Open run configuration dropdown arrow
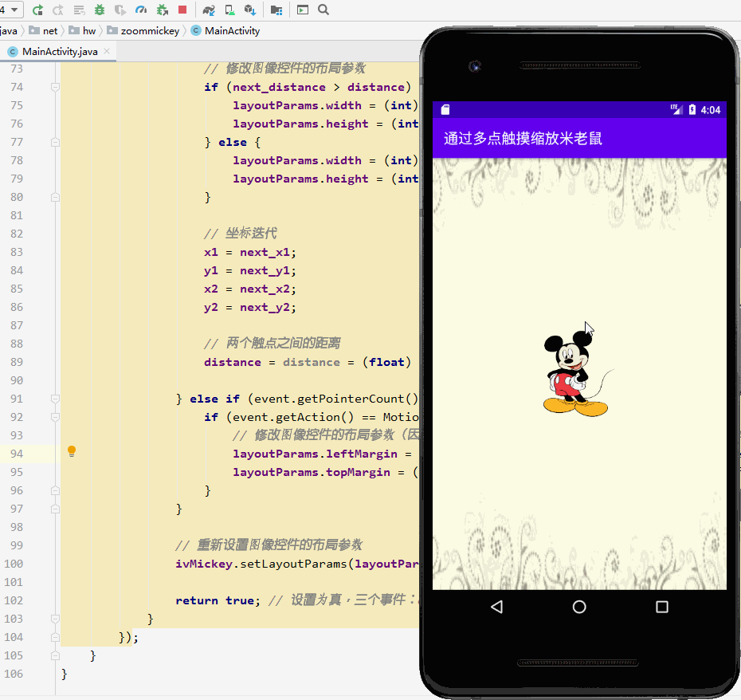The height and width of the screenshot is (700, 741). tap(14, 10)
